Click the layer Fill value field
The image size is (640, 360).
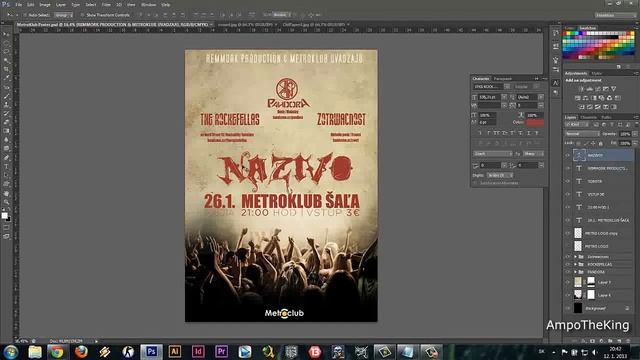click(x=625, y=144)
